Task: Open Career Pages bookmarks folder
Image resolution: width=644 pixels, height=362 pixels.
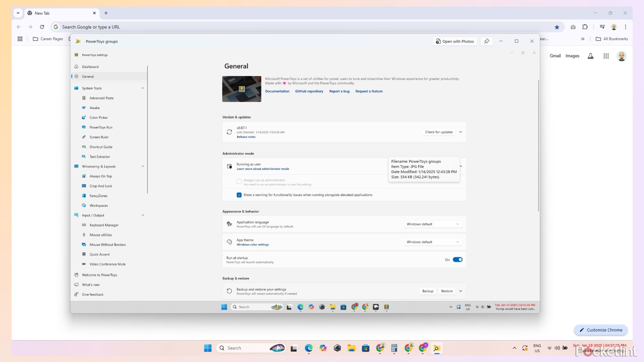Action: [48, 39]
